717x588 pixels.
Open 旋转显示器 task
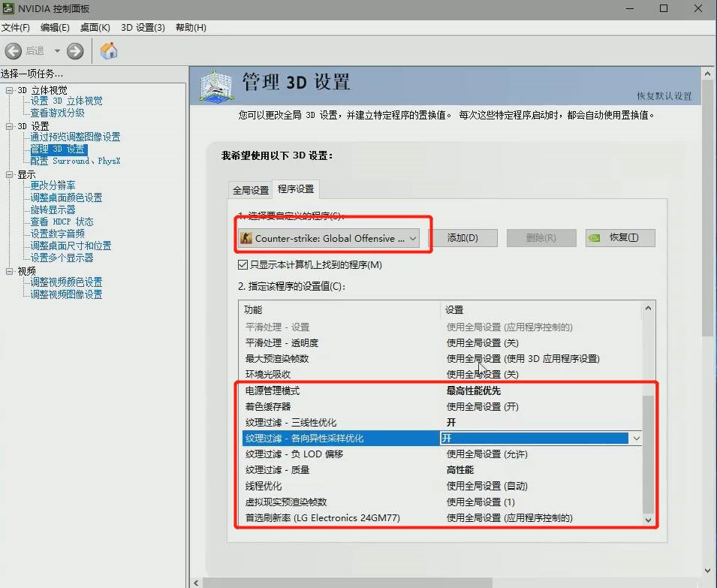click(x=53, y=210)
